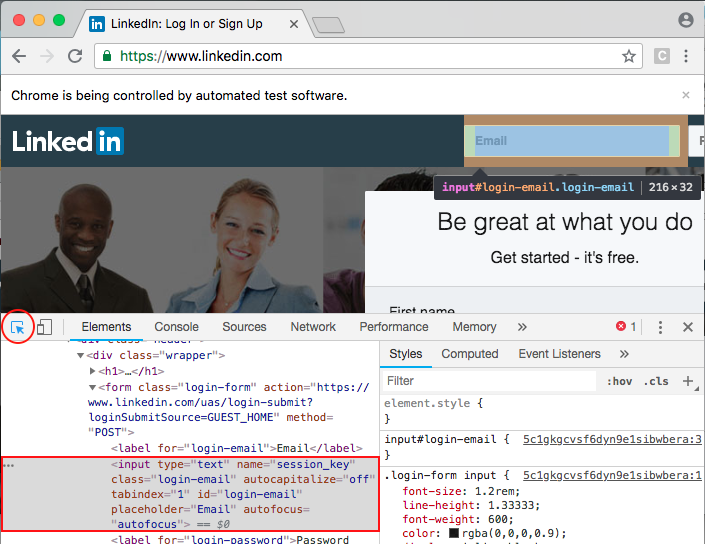The image size is (705, 544).
Task: Click the address bar URL
Action: click(201, 56)
